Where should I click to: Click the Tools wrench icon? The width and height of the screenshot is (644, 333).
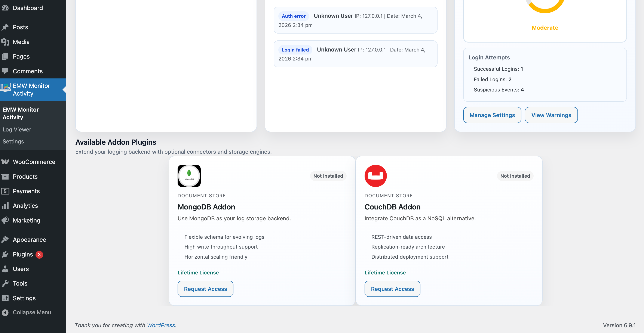5,283
